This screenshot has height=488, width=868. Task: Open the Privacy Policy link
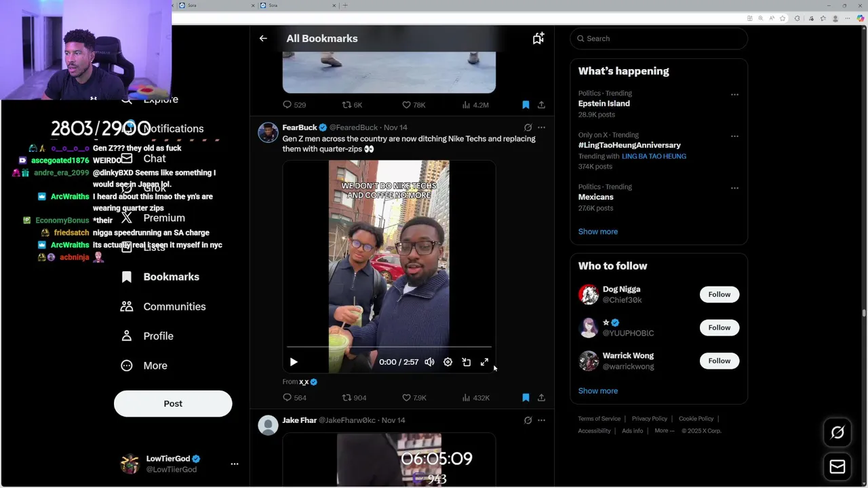tap(650, 419)
